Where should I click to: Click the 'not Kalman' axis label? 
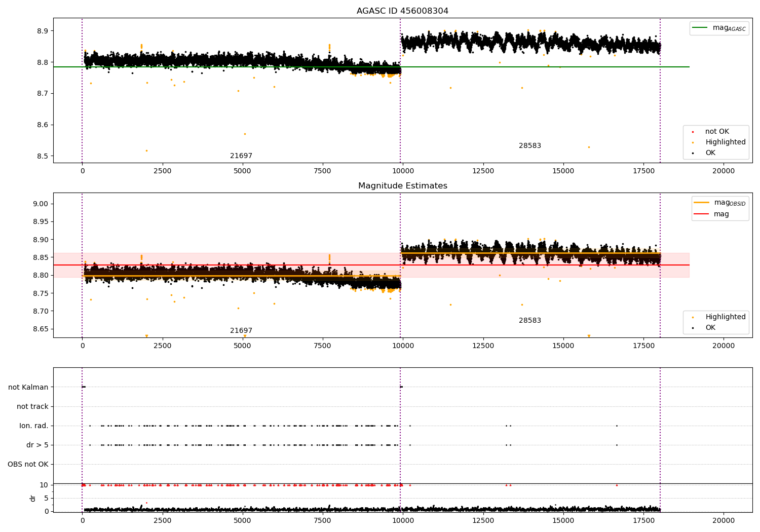pos(28,388)
